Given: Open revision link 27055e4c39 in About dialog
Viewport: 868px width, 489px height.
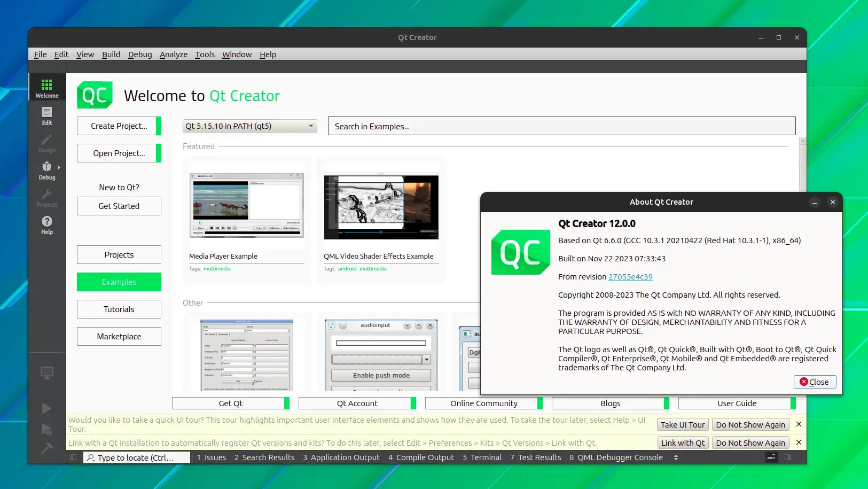Looking at the screenshot, I should pyautogui.click(x=630, y=277).
